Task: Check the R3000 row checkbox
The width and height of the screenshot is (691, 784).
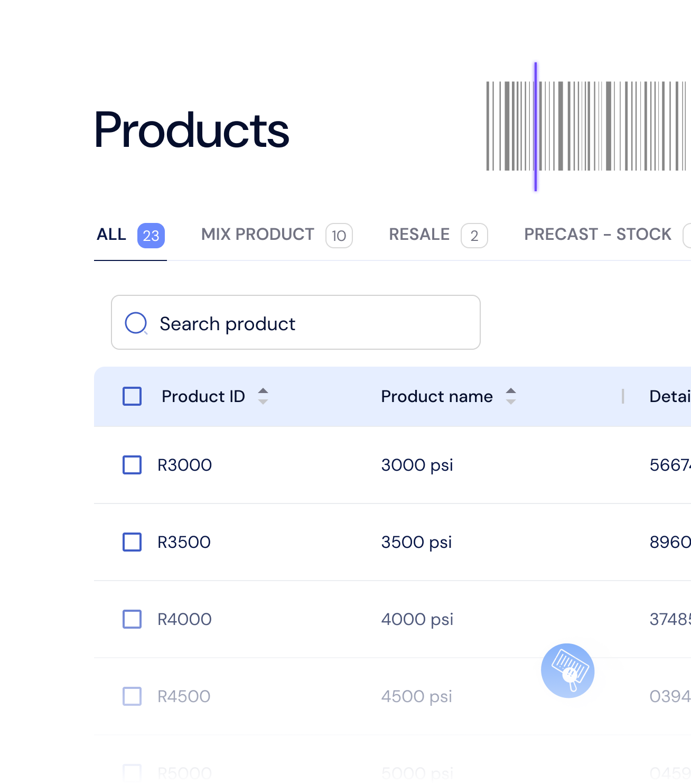Action: (132, 465)
